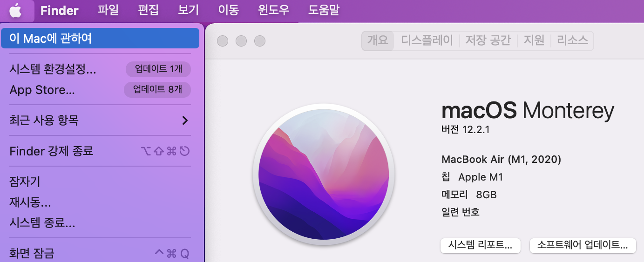The width and height of the screenshot is (644, 262).
Task: Choose 시스템 종료... to shut down
Action: (100, 223)
